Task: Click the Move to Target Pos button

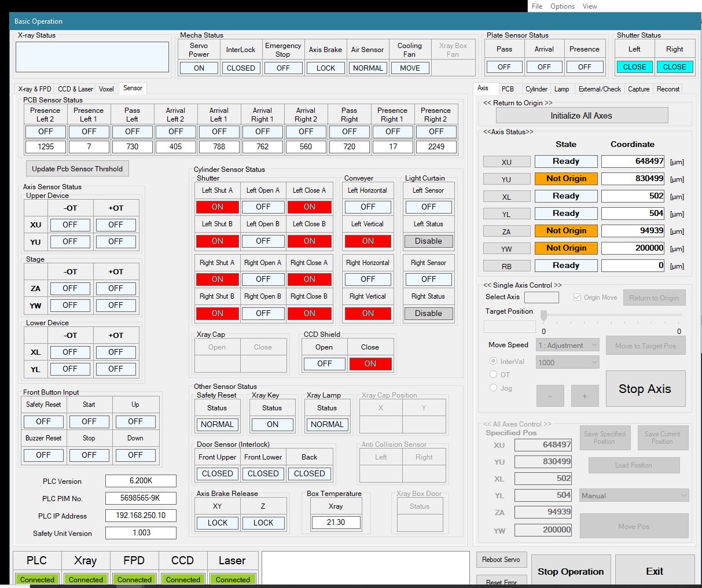Action: pos(645,346)
